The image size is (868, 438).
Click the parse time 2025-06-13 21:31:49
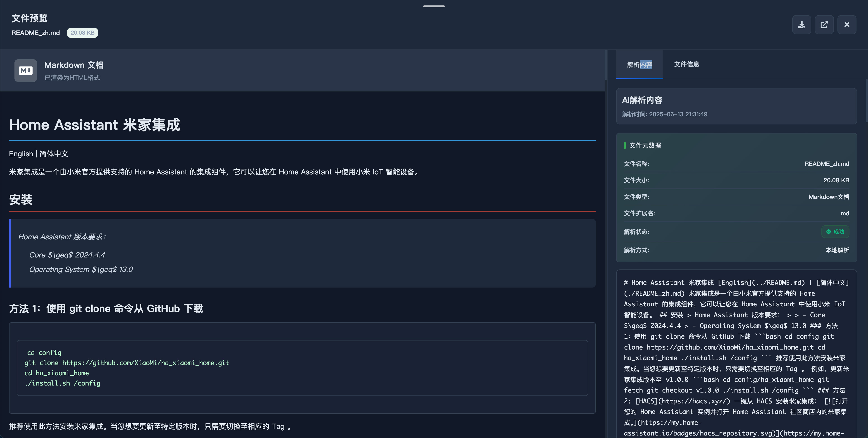(x=678, y=114)
